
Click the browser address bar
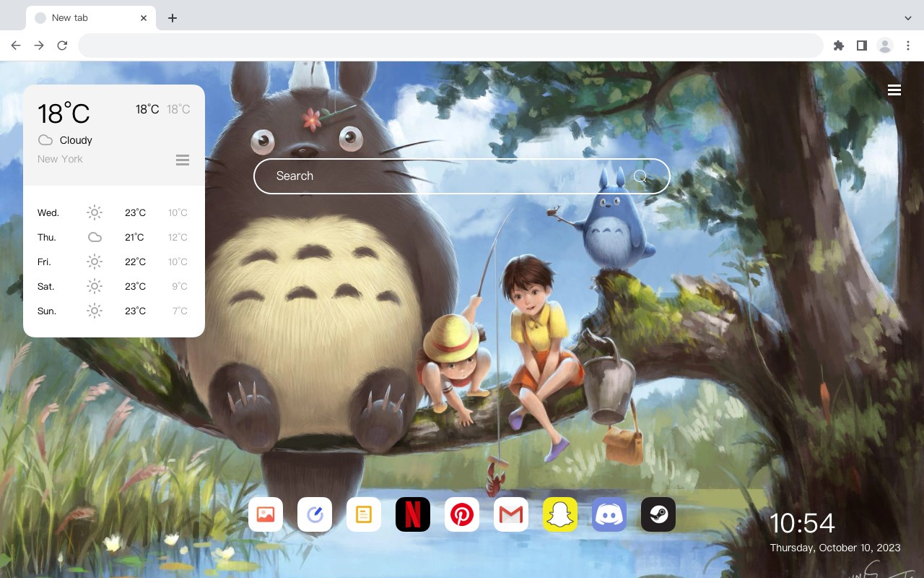click(450, 46)
